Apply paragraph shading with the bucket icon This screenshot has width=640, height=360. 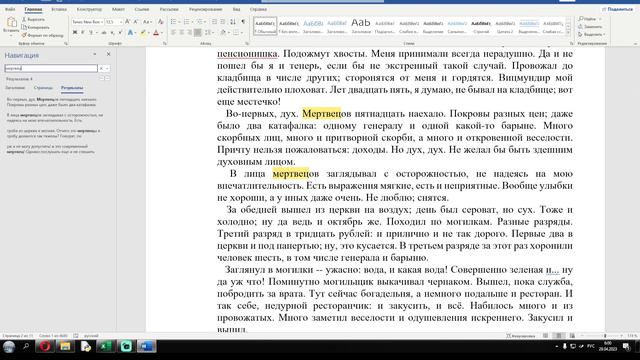click(223, 32)
